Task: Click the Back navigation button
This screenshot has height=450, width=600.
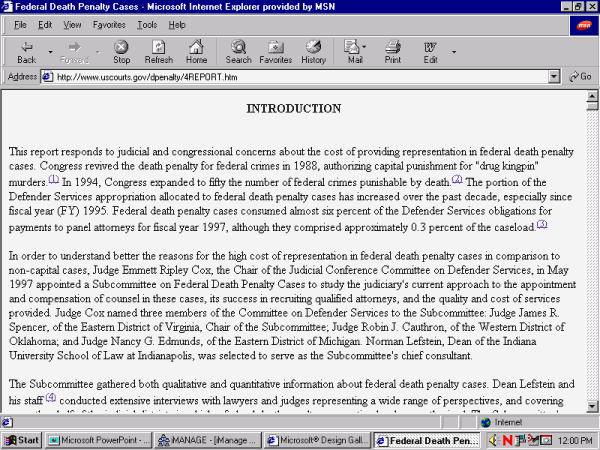Action: (x=27, y=52)
